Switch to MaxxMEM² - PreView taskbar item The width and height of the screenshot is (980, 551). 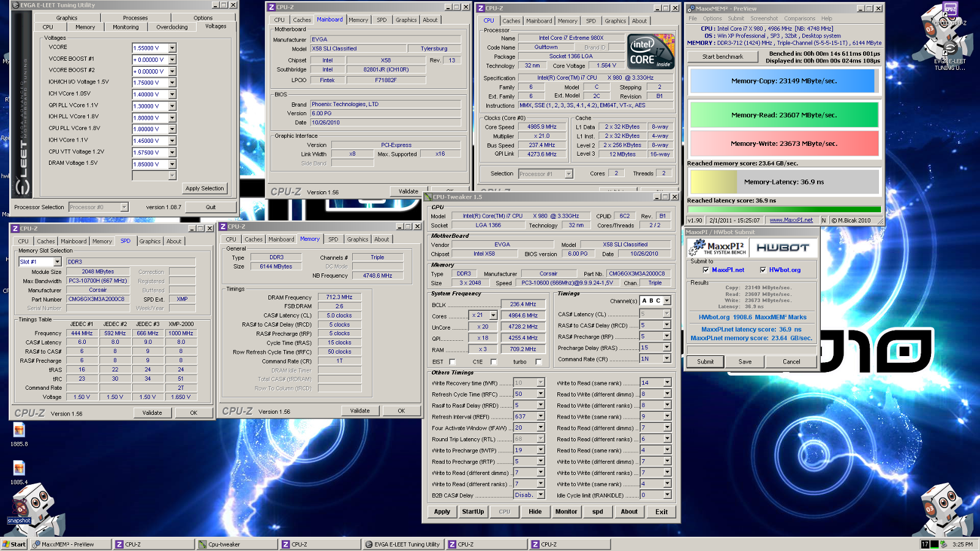tap(70, 544)
